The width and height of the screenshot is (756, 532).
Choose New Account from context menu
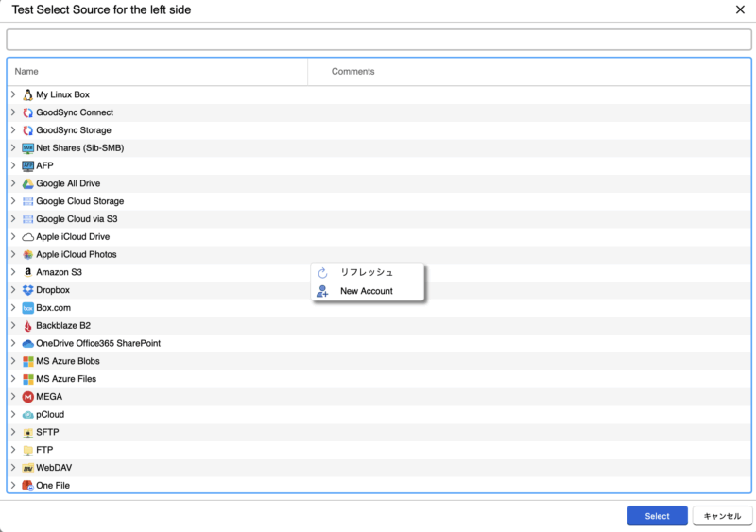tap(367, 291)
